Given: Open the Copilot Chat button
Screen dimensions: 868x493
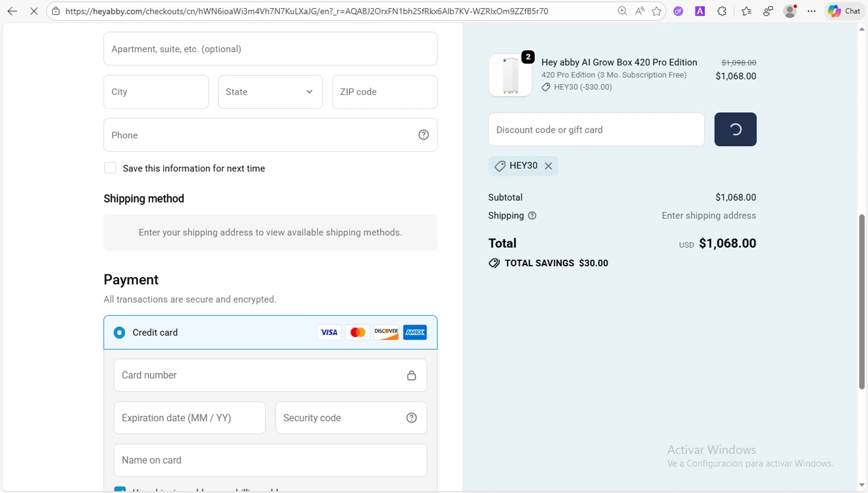Looking at the screenshot, I should pyautogui.click(x=844, y=11).
